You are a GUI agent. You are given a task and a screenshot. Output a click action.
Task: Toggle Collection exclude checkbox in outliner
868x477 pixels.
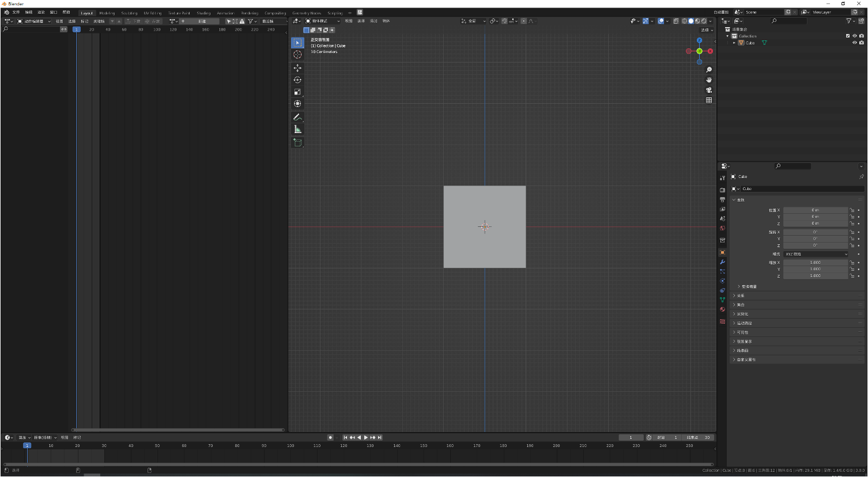coord(847,36)
